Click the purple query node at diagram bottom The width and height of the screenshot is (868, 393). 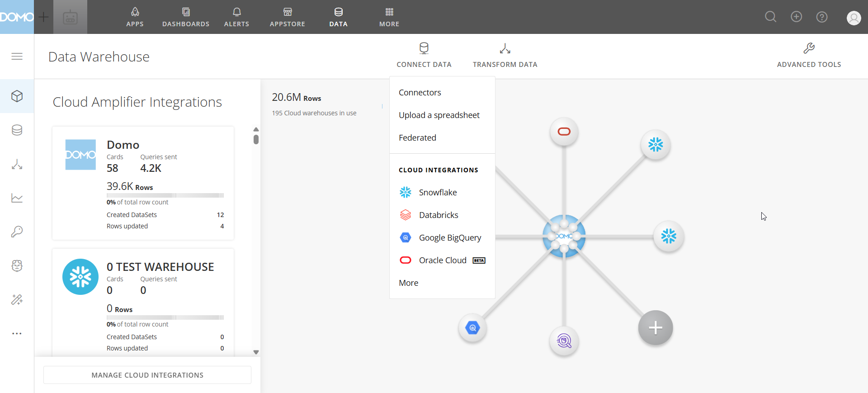click(x=564, y=341)
